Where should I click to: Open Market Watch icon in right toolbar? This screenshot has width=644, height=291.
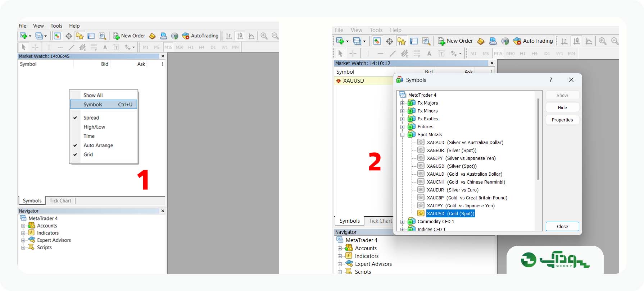[x=377, y=41]
